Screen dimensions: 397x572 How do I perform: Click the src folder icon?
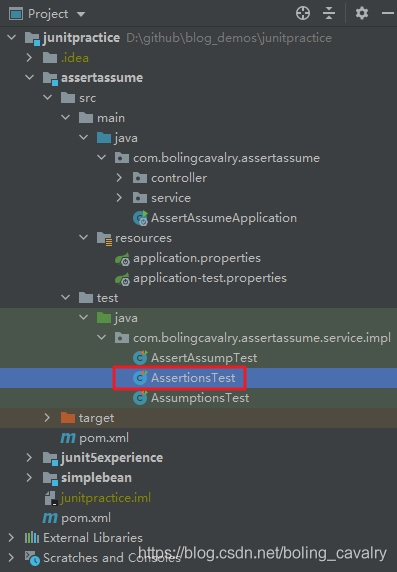click(68, 98)
